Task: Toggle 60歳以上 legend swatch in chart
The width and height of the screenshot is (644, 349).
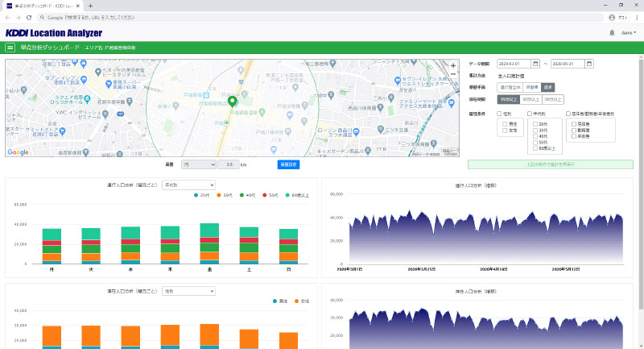Action: coord(287,195)
